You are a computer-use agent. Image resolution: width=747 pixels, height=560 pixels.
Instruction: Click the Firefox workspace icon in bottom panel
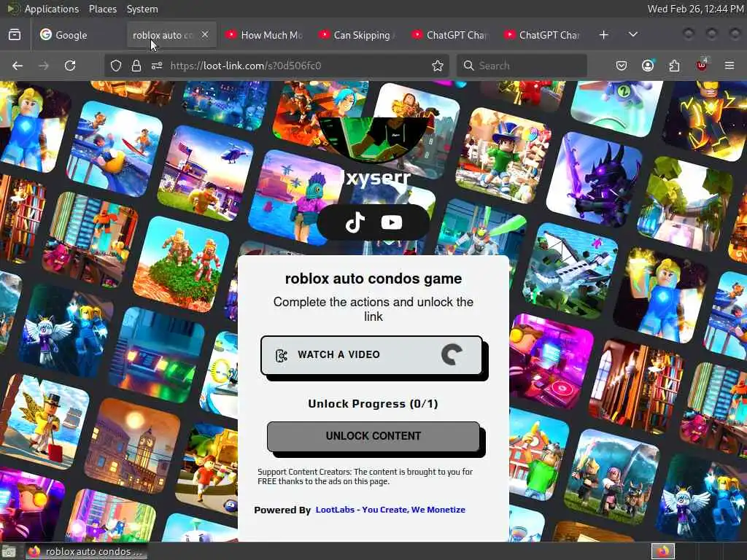(x=663, y=551)
